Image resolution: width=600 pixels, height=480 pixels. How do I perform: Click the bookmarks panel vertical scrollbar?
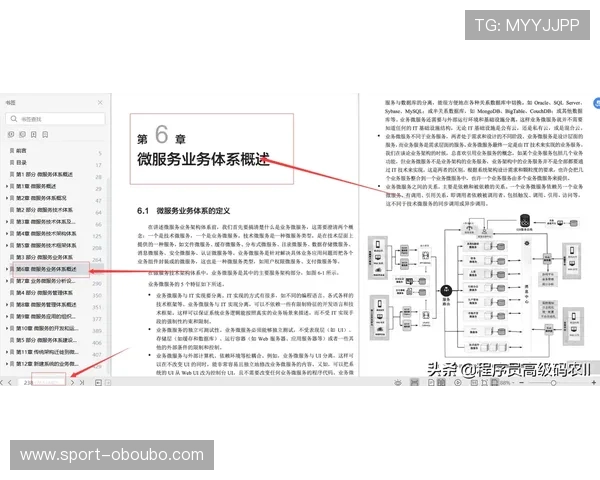[109, 276]
